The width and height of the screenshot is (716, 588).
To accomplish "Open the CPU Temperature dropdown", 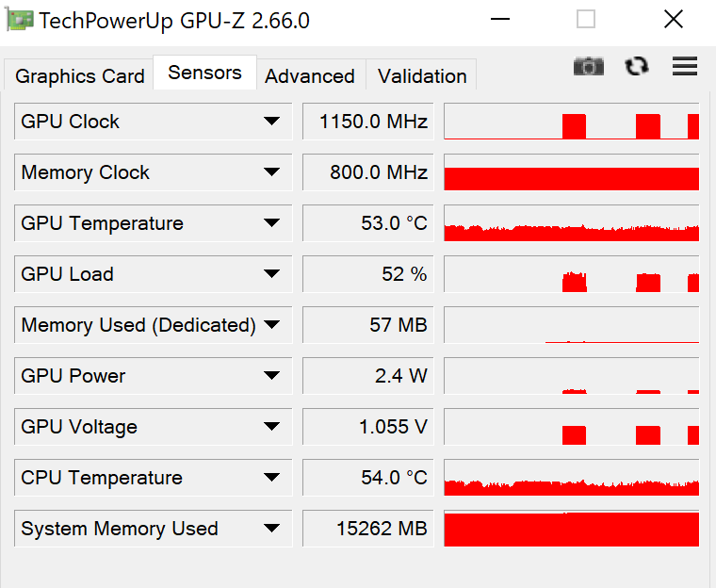I will [271, 478].
